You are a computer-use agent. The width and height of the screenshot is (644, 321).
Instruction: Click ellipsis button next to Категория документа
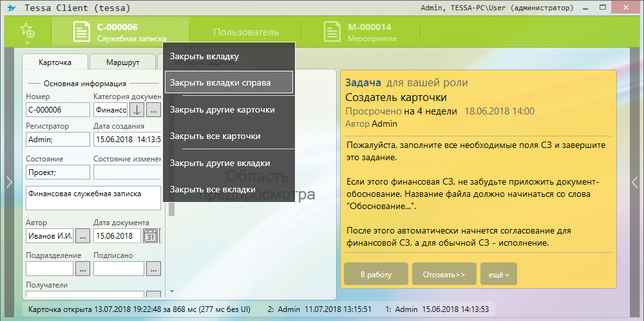point(153,110)
